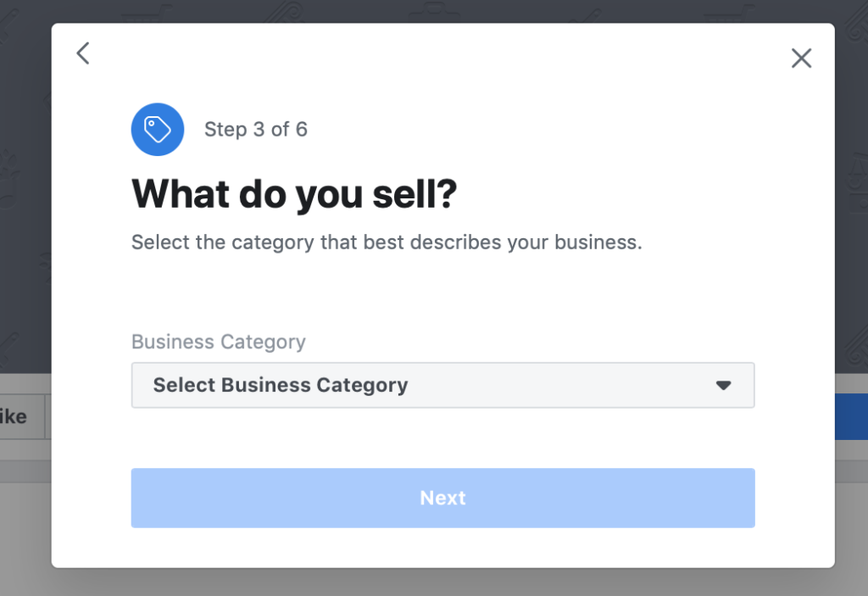Click the 'Select Business Category' placeholder text
This screenshot has height=596, width=868.
click(281, 385)
